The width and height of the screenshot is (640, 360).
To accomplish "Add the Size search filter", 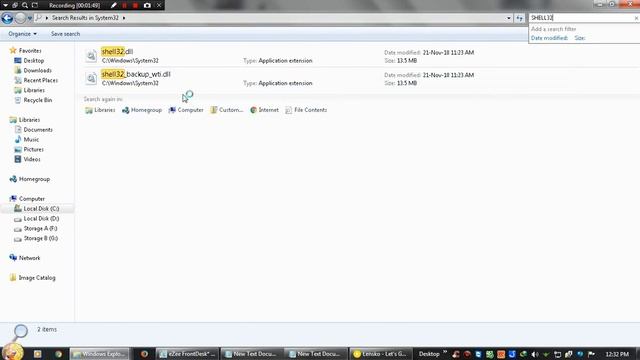I will pos(580,38).
